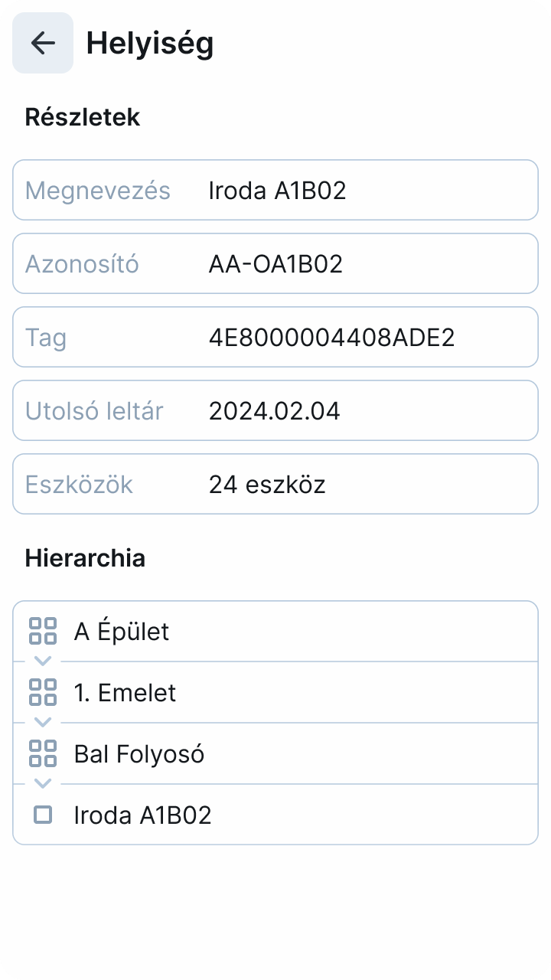Open the Bal Folyosó hierarchy entry

pos(275,754)
